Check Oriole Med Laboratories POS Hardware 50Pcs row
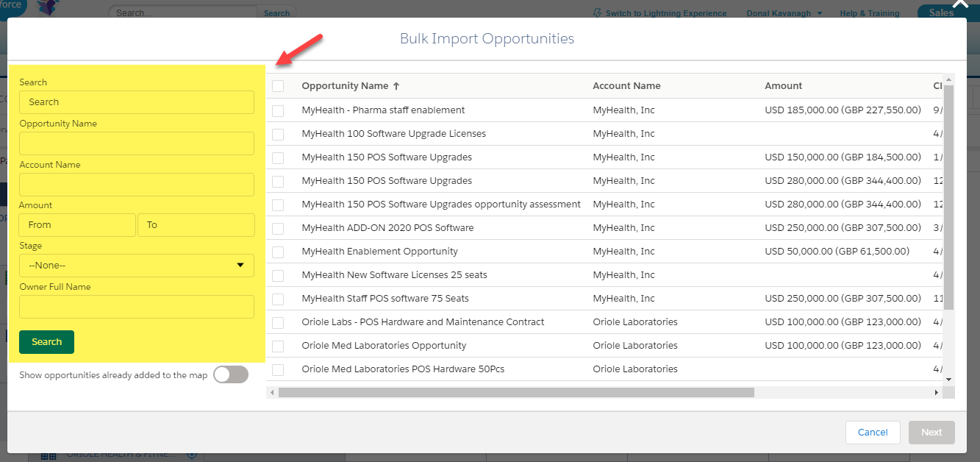This screenshot has width=980, height=462. (278, 369)
